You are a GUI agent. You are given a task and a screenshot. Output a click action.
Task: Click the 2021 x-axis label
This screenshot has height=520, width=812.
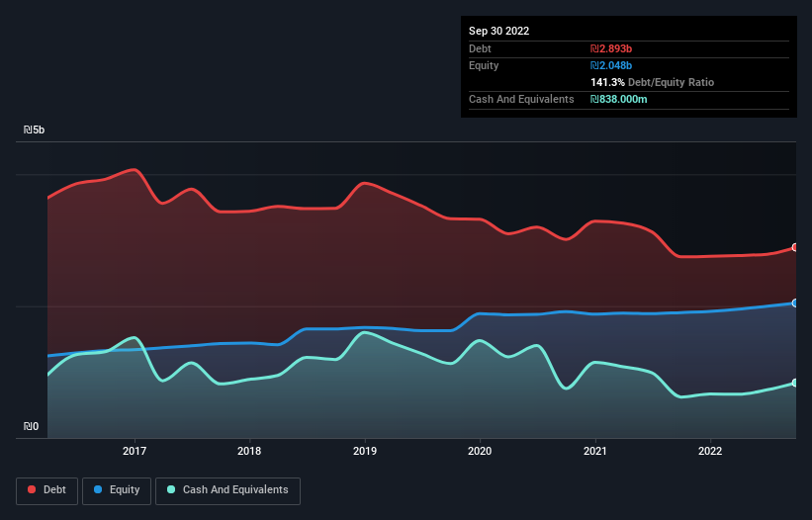click(x=595, y=451)
